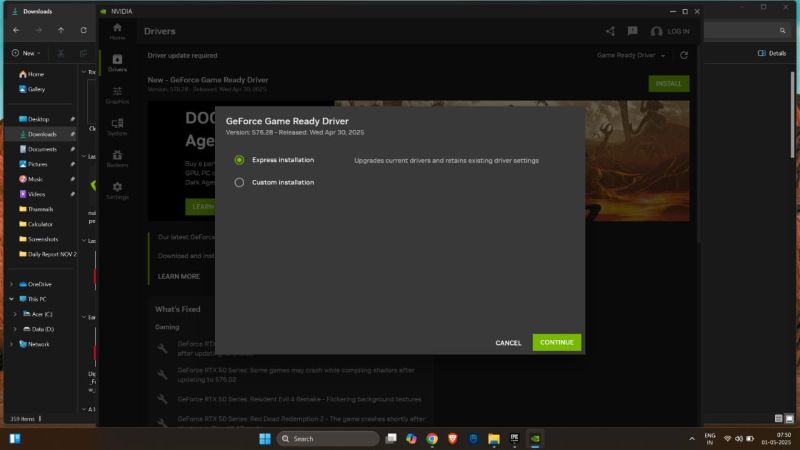Open Task View on the taskbar
Screen dimensions: 800x450
click(x=391, y=439)
